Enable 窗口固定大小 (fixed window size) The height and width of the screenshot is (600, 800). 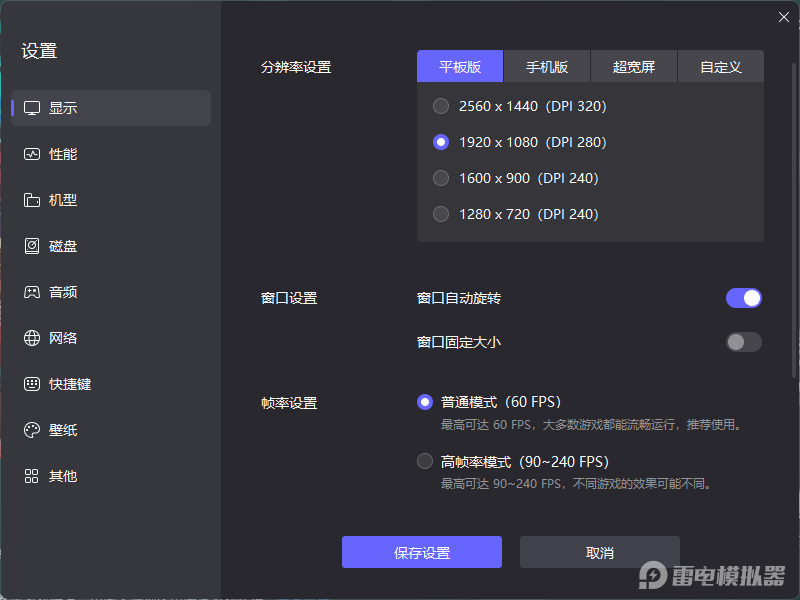(743, 341)
